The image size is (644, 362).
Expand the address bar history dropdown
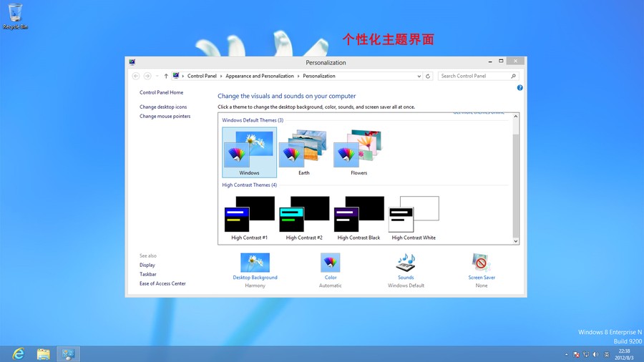pyautogui.click(x=419, y=76)
